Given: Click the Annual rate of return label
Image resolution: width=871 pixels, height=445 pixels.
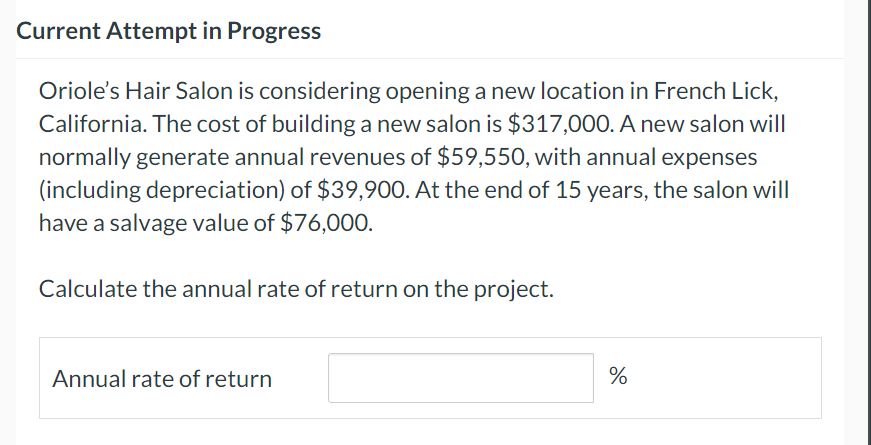Looking at the screenshot, I should 162,379.
